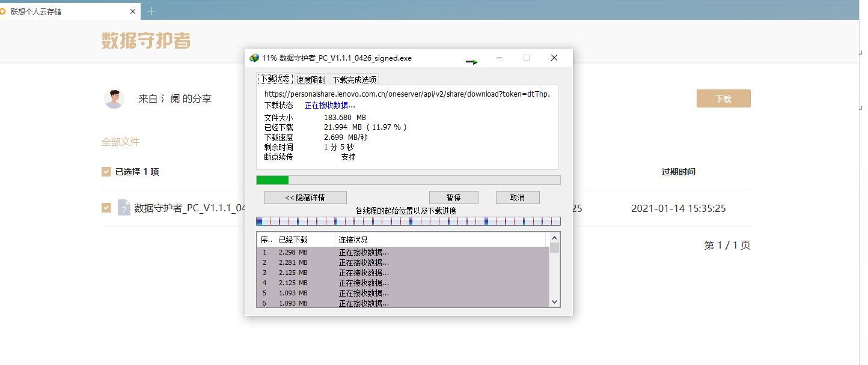The width and height of the screenshot is (868, 365).
Task: Select thread row 4 in the list
Action: click(x=403, y=283)
